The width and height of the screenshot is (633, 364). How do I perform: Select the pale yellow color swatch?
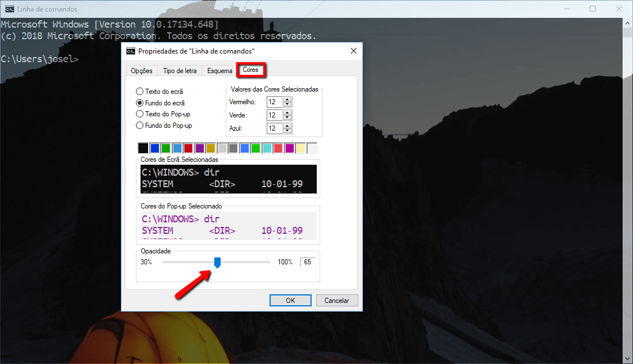coord(301,148)
